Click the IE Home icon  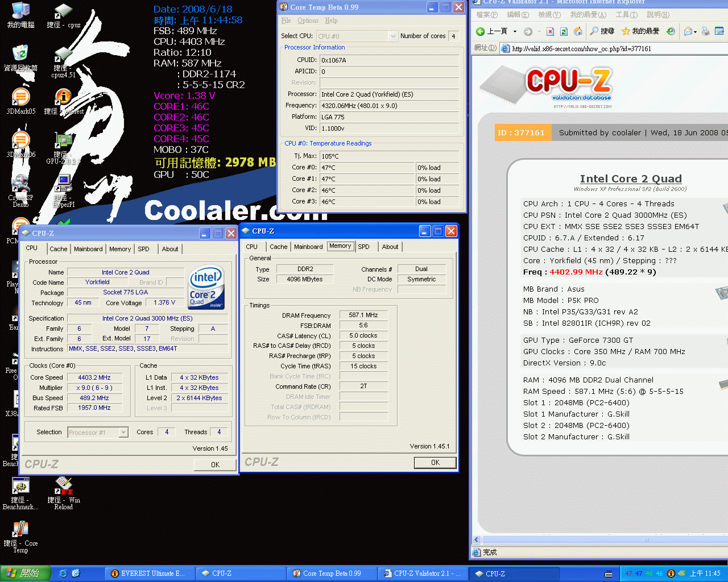tap(578, 31)
